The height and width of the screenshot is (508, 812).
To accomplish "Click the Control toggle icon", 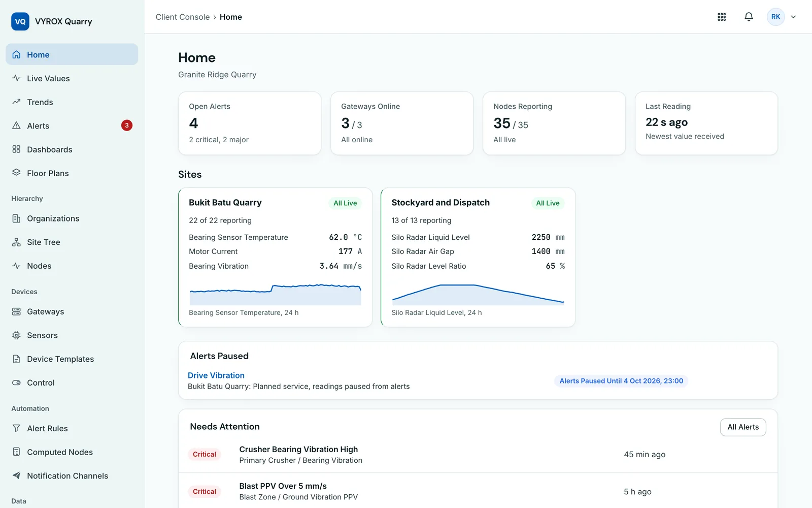I will tap(16, 383).
